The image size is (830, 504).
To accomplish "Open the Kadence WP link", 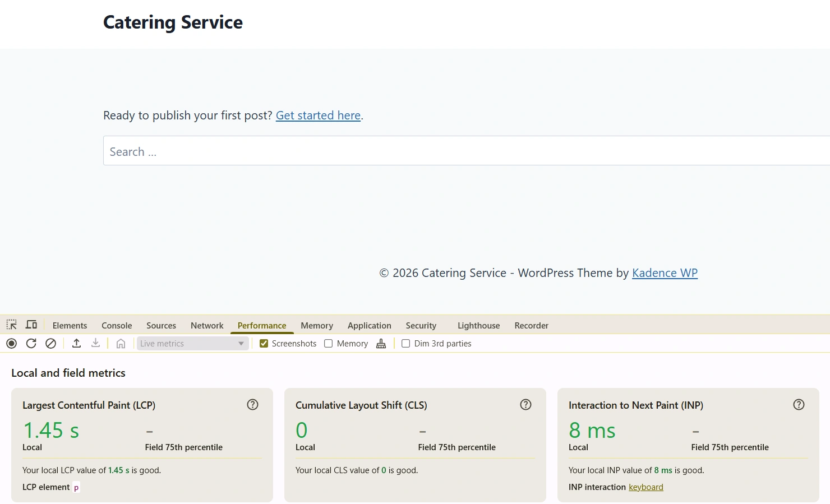I will (x=665, y=273).
